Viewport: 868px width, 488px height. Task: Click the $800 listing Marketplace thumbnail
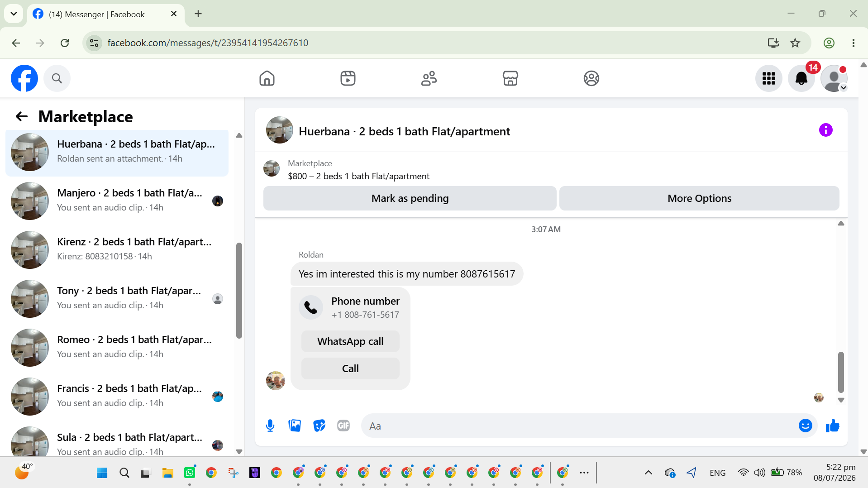coord(272,168)
